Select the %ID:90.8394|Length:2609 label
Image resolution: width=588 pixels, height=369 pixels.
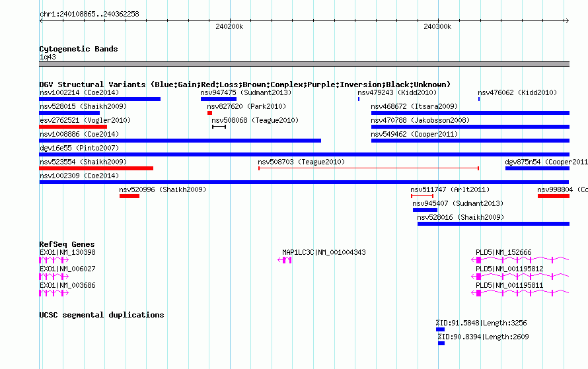(484, 337)
